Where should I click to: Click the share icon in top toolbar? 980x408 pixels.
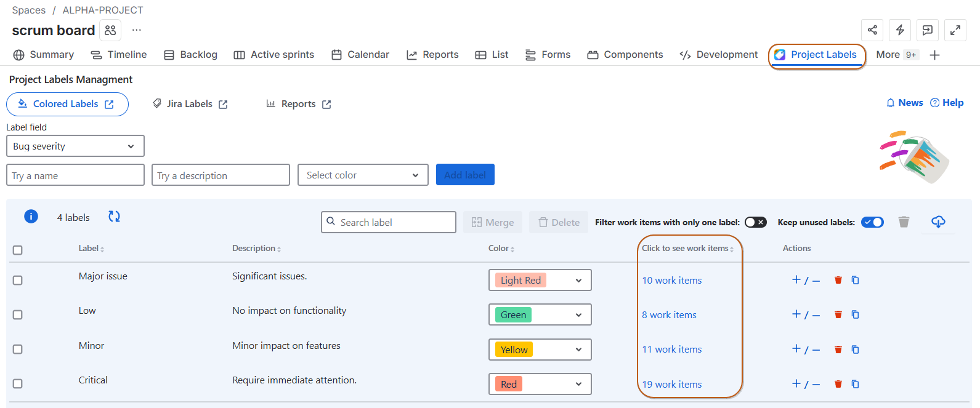click(x=872, y=30)
